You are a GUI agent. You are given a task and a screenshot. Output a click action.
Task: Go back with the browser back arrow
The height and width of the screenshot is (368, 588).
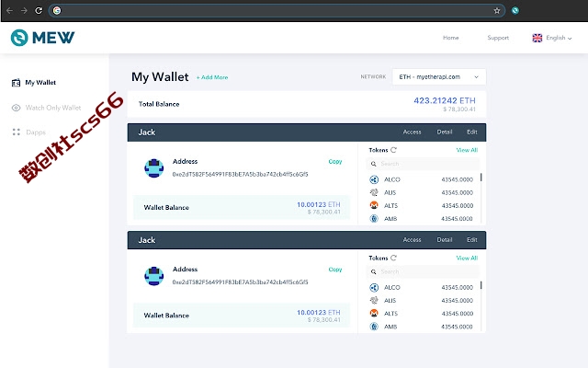(10, 10)
